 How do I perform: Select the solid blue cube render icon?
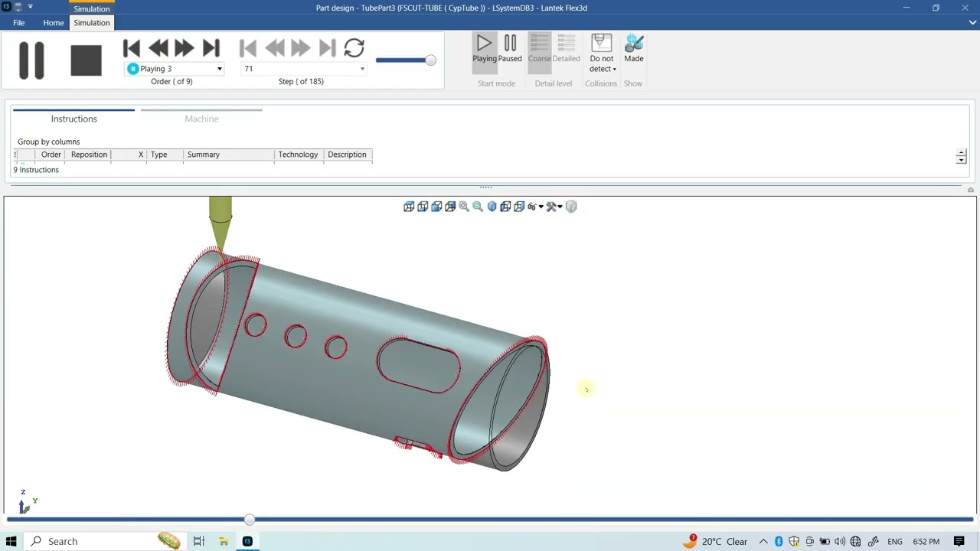click(x=492, y=207)
